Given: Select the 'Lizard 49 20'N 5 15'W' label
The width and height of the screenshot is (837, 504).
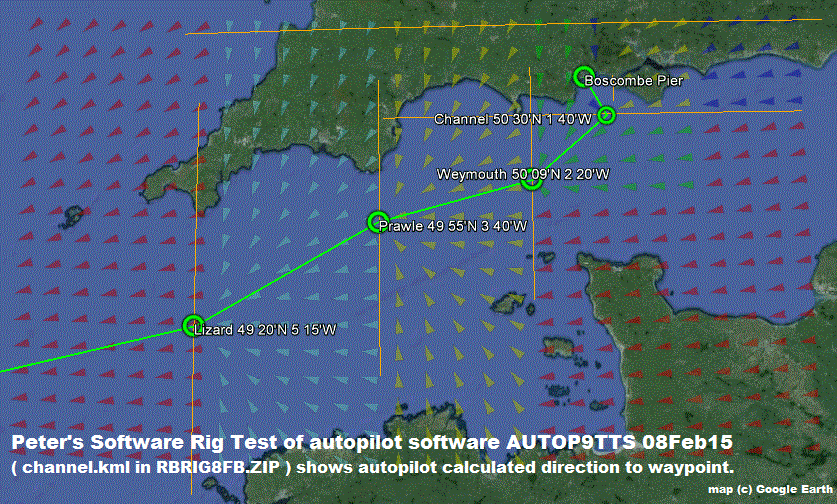Looking at the screenshot, I should [263, 329].
